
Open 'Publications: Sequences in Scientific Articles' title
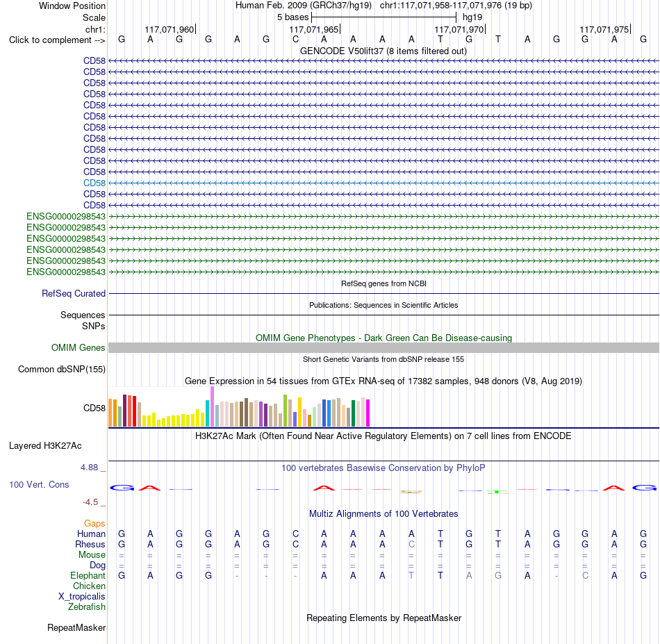click(x=383, y=305)
